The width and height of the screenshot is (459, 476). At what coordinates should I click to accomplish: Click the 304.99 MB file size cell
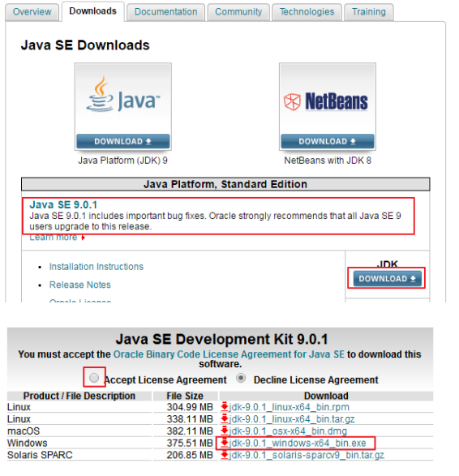tap(190, 407)
